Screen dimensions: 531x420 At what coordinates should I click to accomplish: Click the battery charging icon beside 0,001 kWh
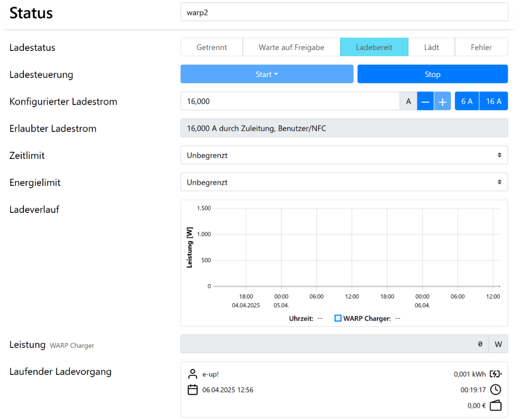coord(495,374)
